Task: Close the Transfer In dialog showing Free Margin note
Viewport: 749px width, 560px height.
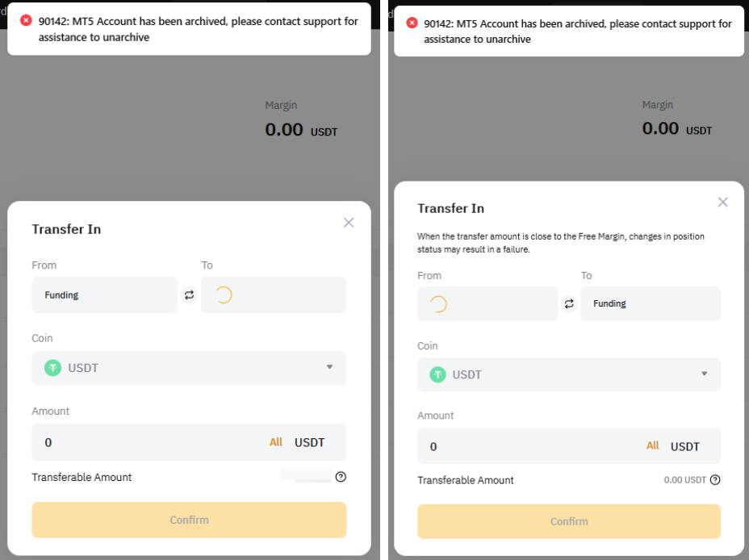Action: (723, 203)
